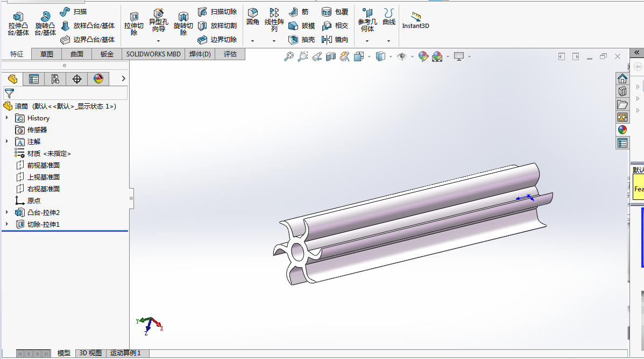644x359 pixels.
Task: Select Linear Pattern (线性阵列) tool
Action: [274, 20]
